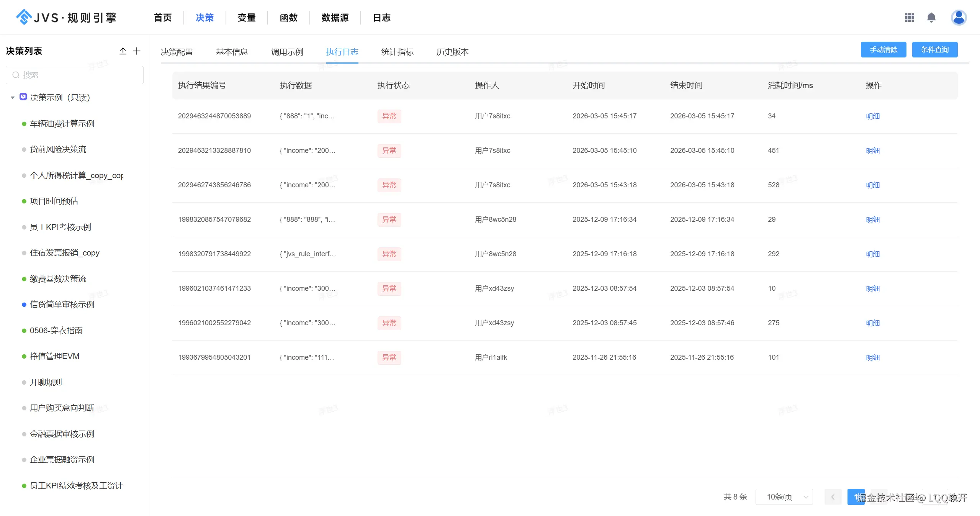This screenshot has width=980, height=516.
Task: Click previous page arrow in pagination
Action: click(833, 497)
